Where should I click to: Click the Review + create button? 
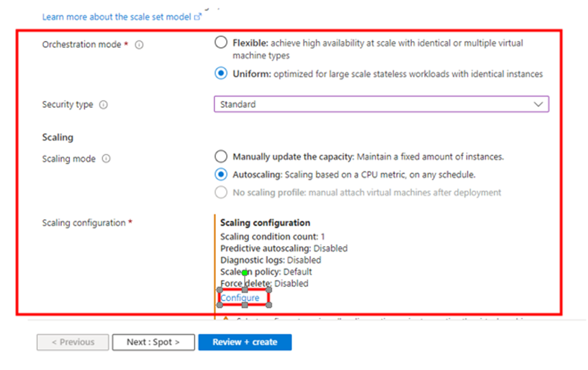[245, 342]
